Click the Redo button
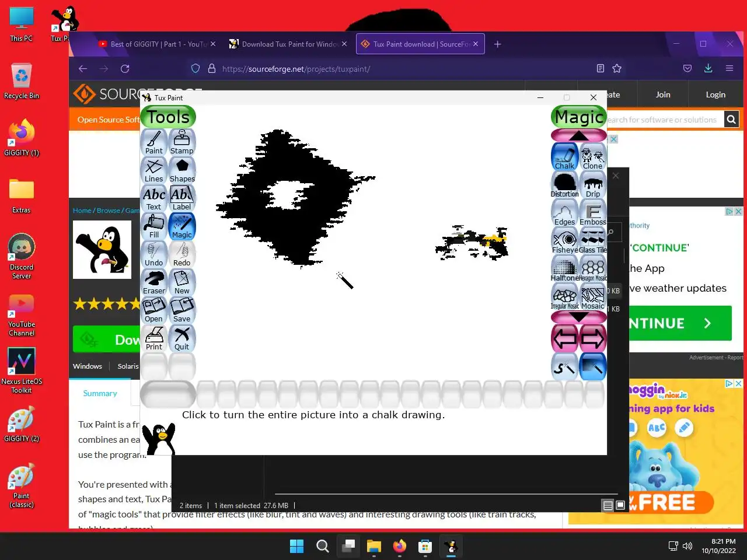 point(182,254)
